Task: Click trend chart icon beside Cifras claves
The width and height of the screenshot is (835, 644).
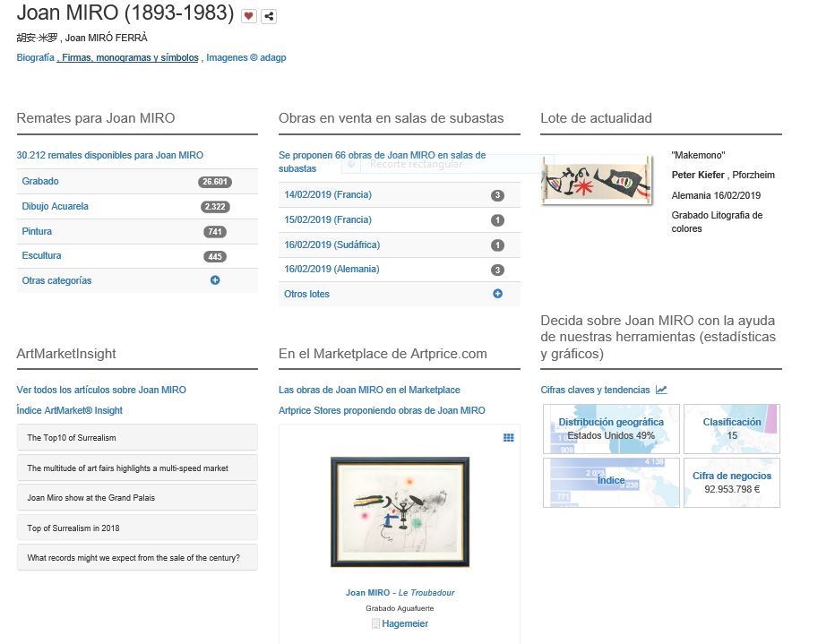Action: [x=661, y=390]
